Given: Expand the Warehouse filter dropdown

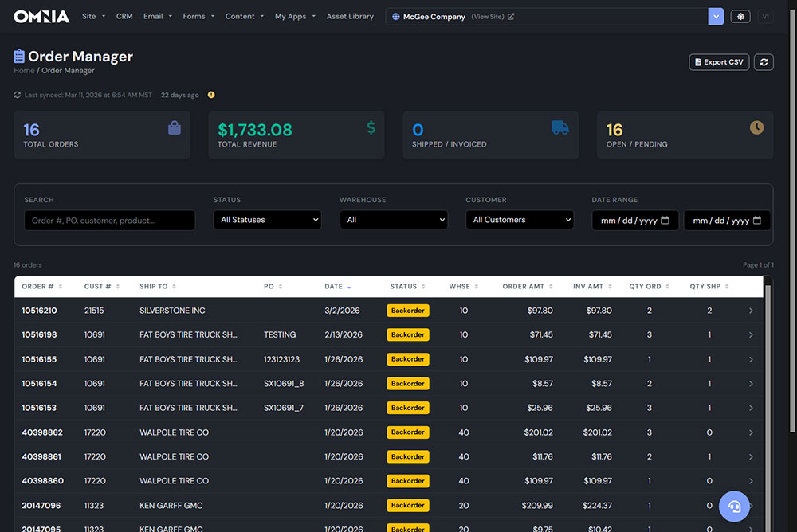Looking at the screenshot, I should pos(394,220).
